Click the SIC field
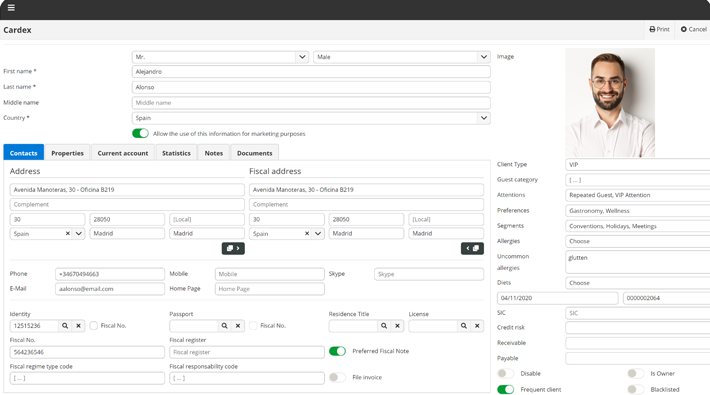The image size is (710, 395). 638,313
